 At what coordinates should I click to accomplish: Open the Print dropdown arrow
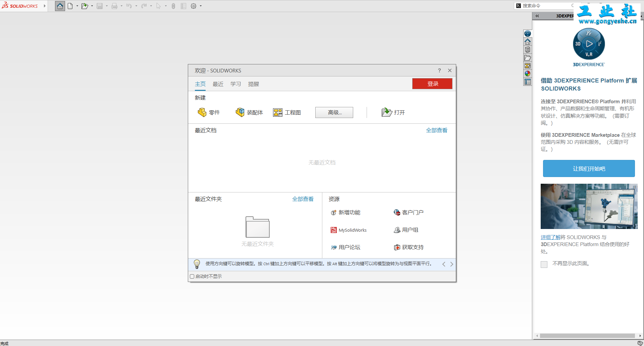pyautogui.click(x=121, y=6)
